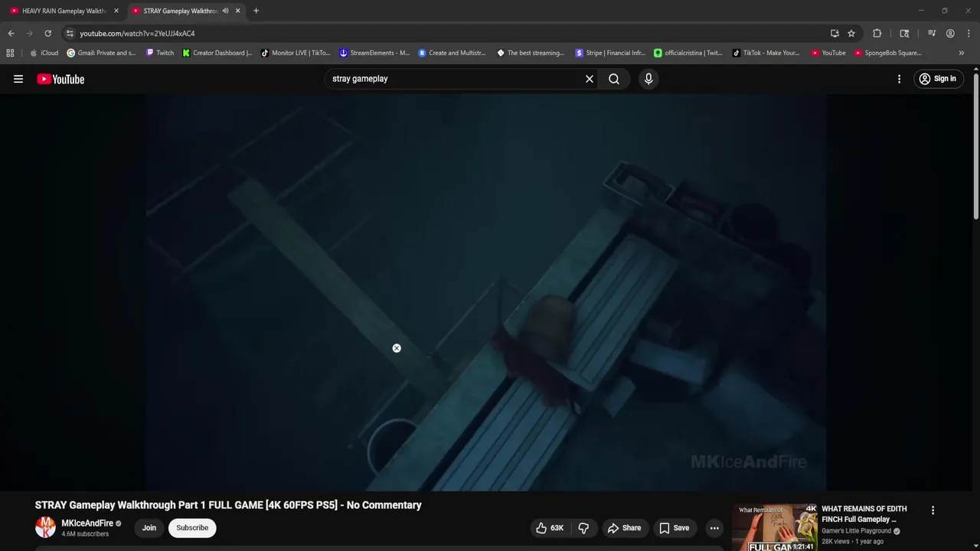Open the MKIceAndFire channel avatar
The width and height of the screenshot is (980, 551).
[x=46, y=527]
